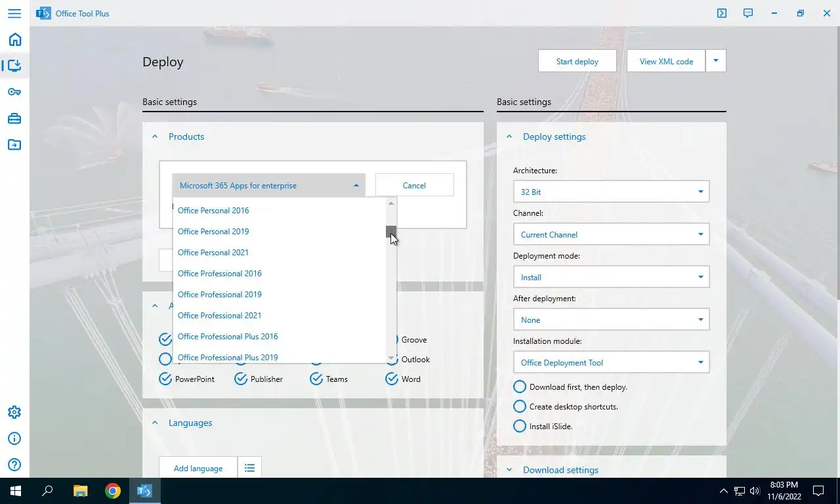Open the Help question mark icon

[x=14, y=465]
